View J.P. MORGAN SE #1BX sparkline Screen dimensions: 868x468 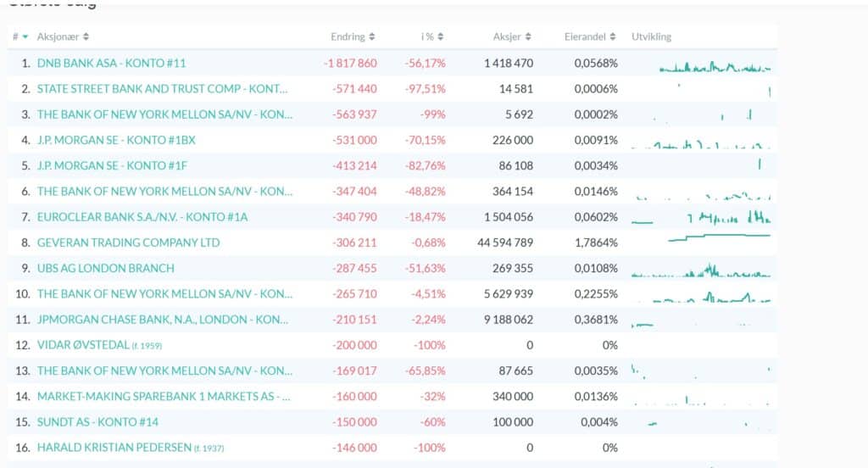pyautogui.click(x=701, y=145)
